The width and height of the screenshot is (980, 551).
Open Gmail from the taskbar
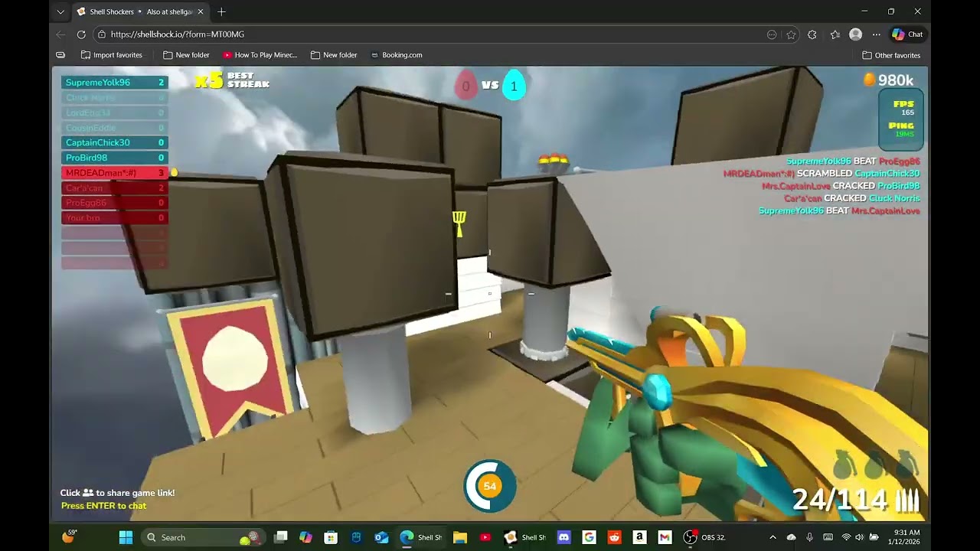(x=665, y=537)
